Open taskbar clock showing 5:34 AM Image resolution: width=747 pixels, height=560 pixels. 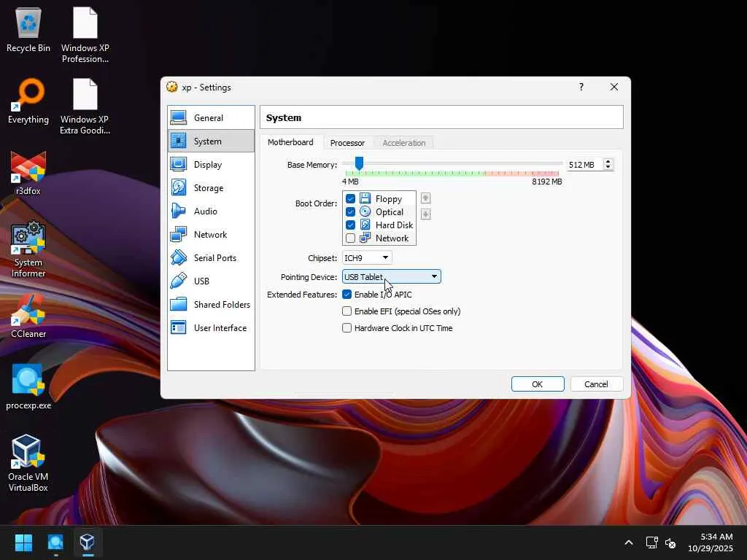[711, 542]
